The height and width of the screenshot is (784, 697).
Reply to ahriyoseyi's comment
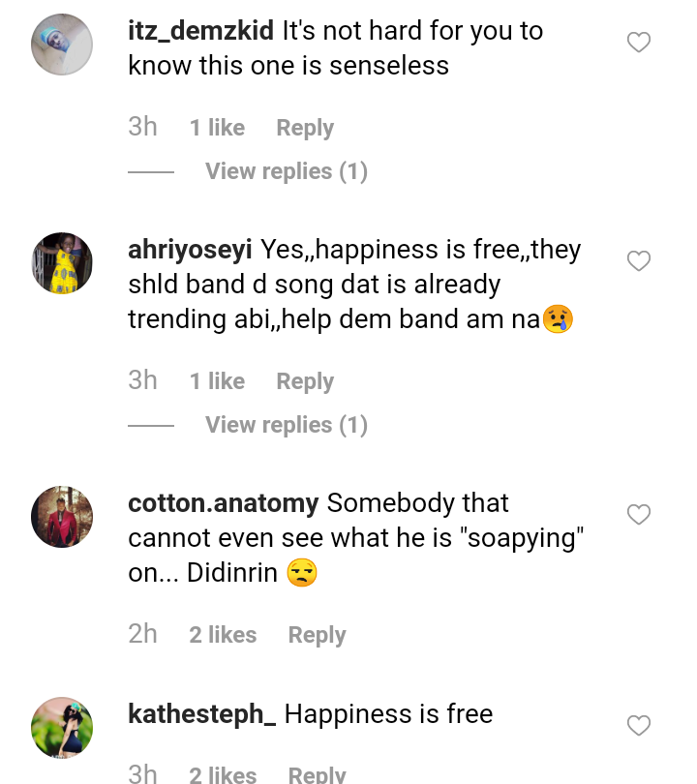(x=305, y=381)
